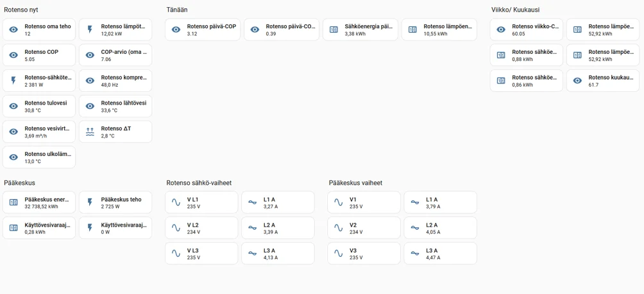644x294 pixels.
Task: Open Rotenso ulkolämpötila 13,0 °C card
Action: pyautogui.click(x=39, y=157)
